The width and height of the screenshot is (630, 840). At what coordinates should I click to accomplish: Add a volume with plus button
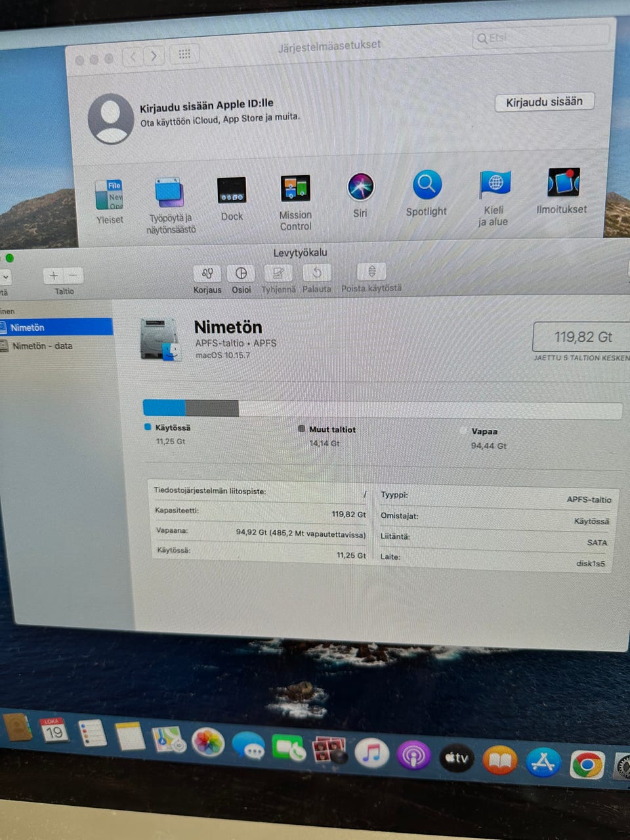(x=54, y=276)
